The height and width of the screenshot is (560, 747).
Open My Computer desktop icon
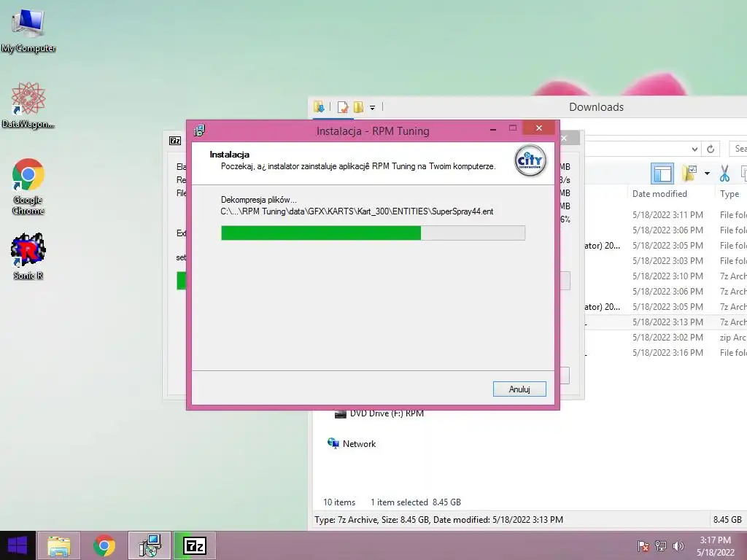pyautogui.click(x=28, y=31)
